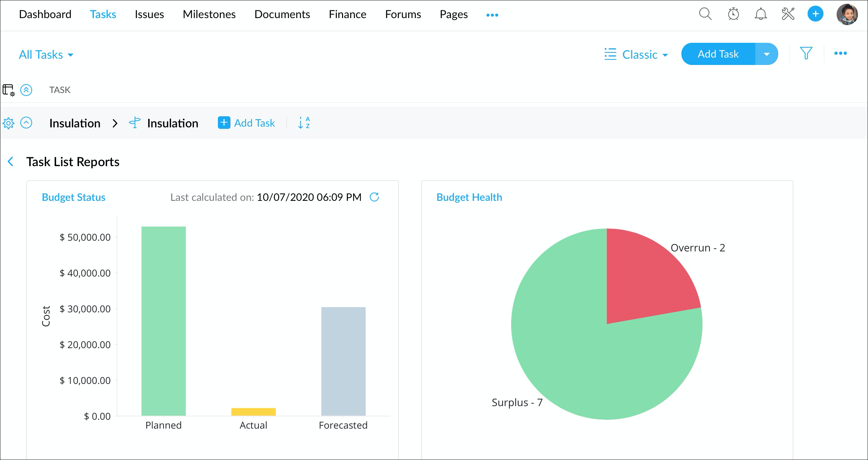This screenshot has width=868, height=460.
Task: Click the timer stopwatch icon
Action: (x=733, y=14)
